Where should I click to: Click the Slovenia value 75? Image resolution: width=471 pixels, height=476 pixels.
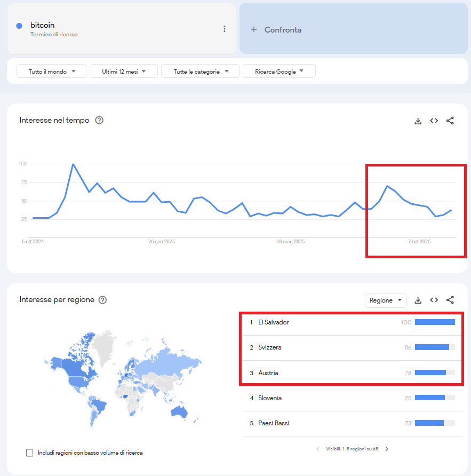point(408,398)
